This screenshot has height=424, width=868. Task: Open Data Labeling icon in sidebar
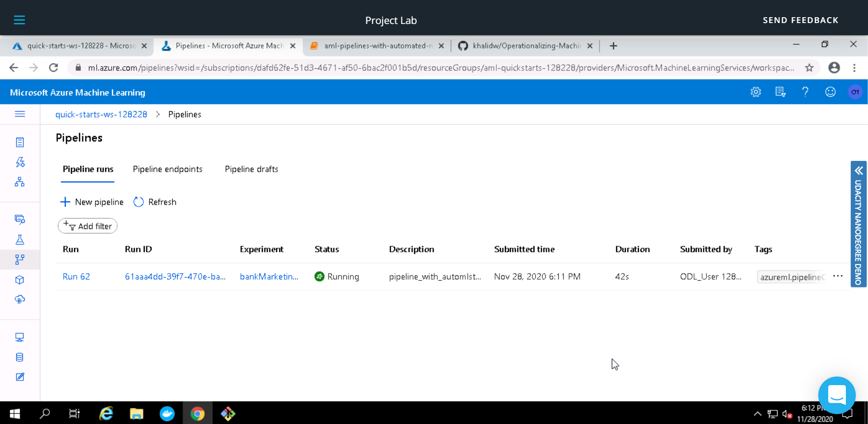click(20, 377)
